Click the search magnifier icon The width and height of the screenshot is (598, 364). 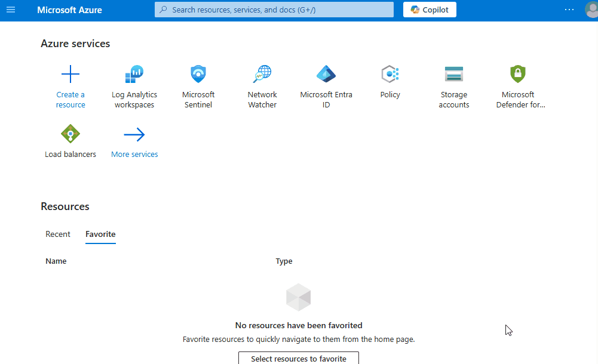[163, 10]
